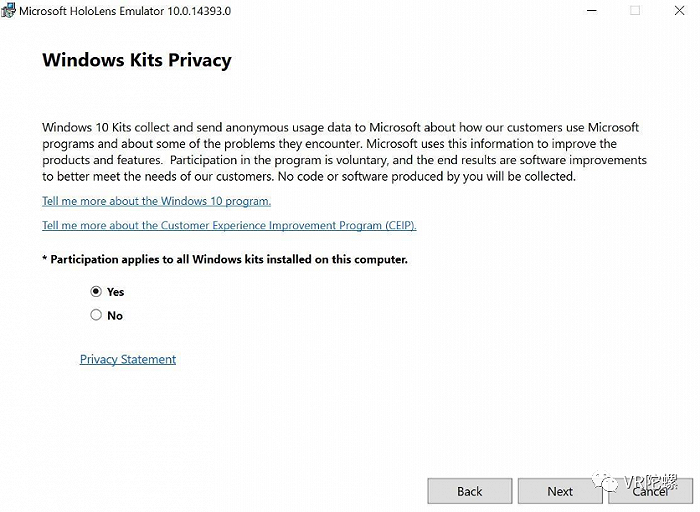The width and height of the screenshot is (700, 512).
Task: Click the anonymous usage data description paragraph
Action: coord(344,152)
